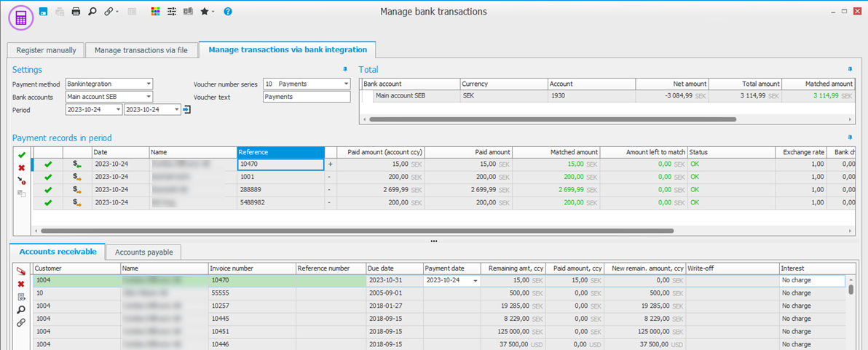Toggle green checkmark on reference 5488982 row
Viewport: 868px width, 350px height.
click(x=48, y=202)
